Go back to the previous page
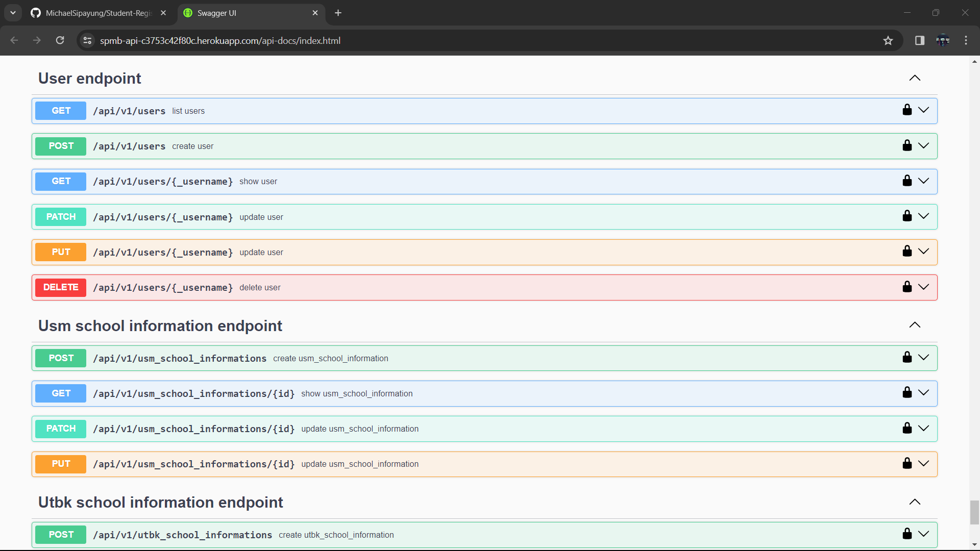980x551 pixels. tap(14, 40)
